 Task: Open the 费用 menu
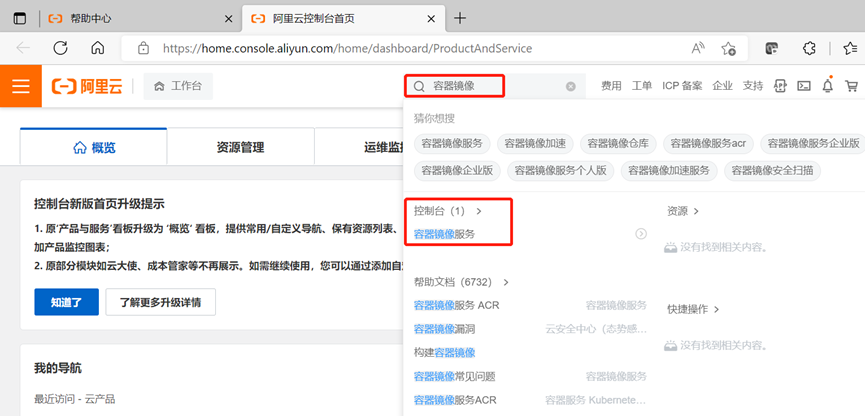(x=611, y=86)
